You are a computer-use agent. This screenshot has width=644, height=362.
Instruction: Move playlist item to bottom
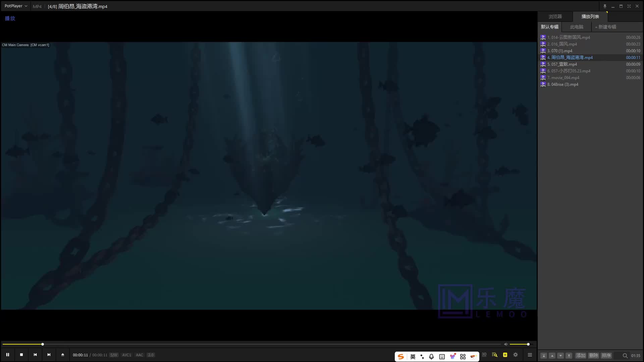569,356
